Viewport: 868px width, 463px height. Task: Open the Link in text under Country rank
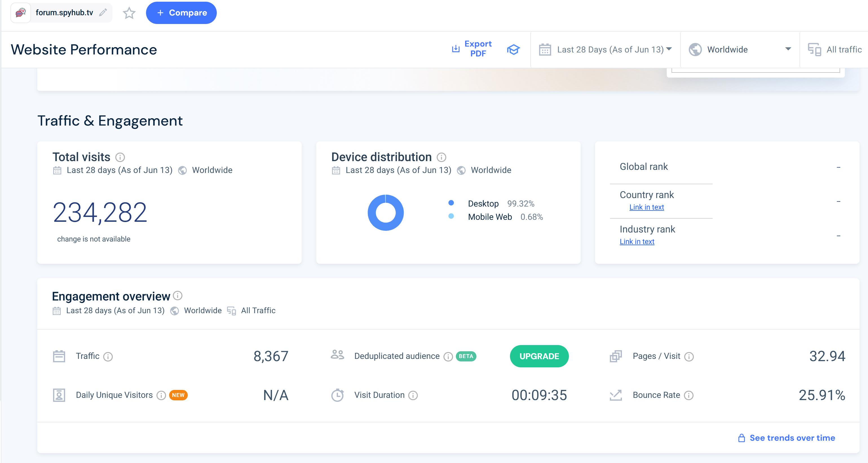(x=646, y=207)
